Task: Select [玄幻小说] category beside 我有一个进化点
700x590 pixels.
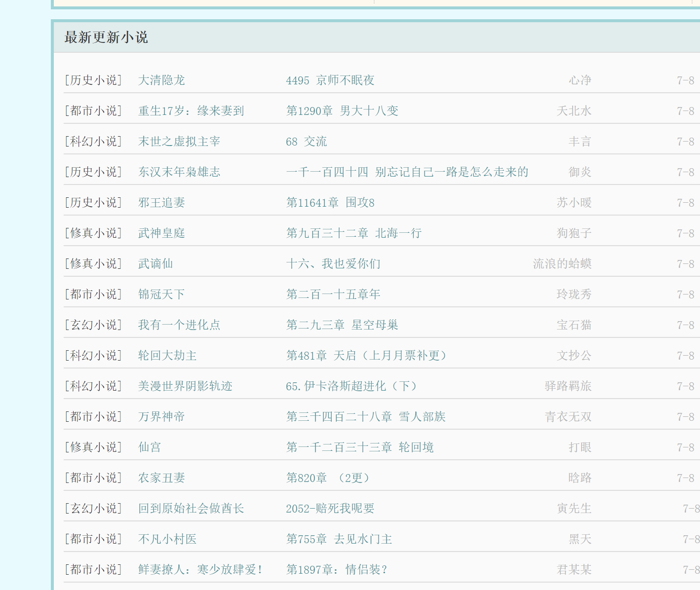Action: [93, 325]
